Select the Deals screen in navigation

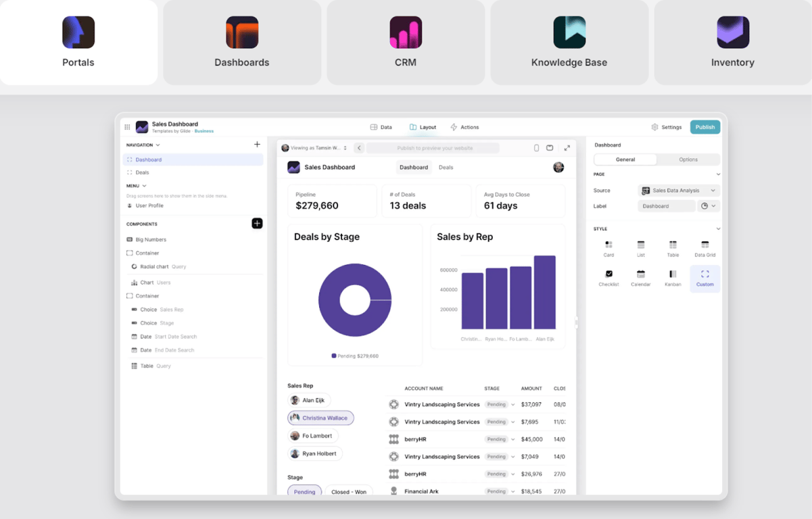coord(193,172)
